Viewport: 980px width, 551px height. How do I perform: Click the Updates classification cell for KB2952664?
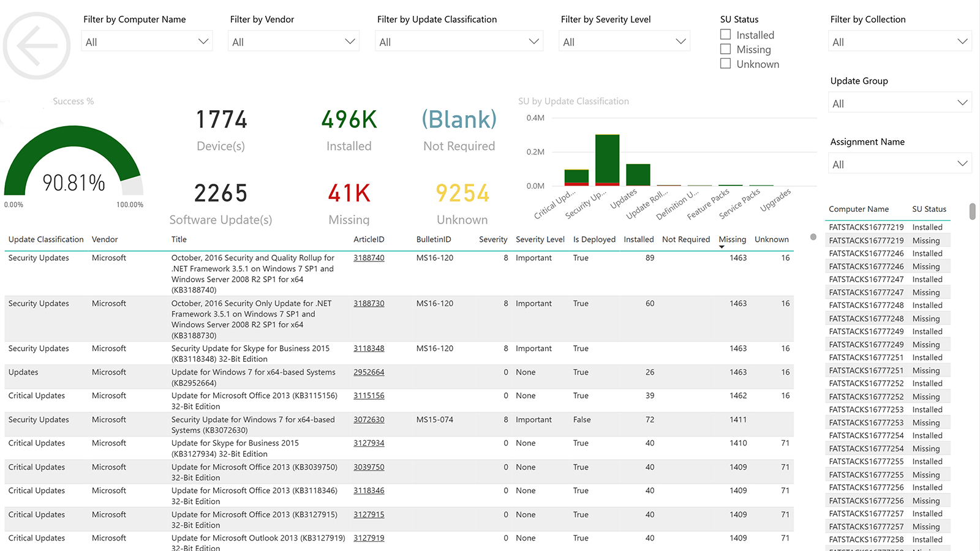[23, 372]
